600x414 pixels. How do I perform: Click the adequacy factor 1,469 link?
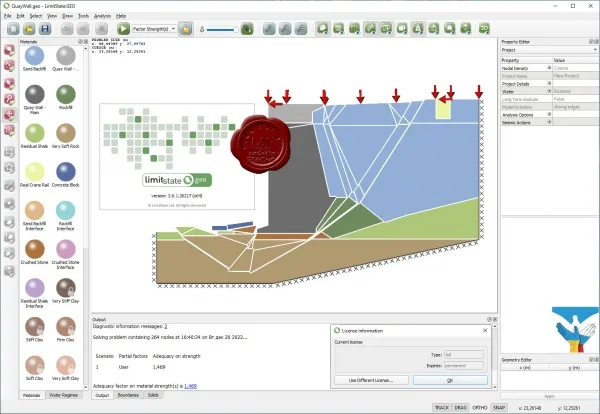point(191,386)
